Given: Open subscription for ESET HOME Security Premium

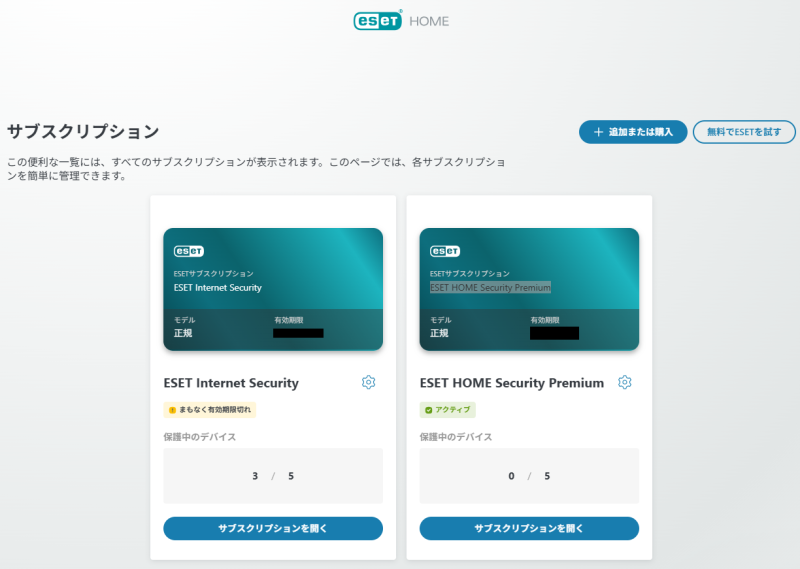Looking at the screenshot, I should (x=529, y=528).
